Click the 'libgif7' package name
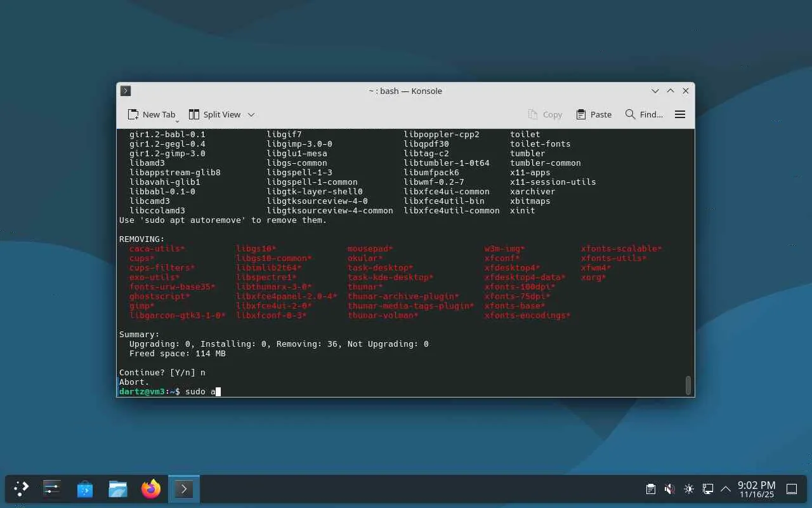This screenshot has width=812, height=508. (x=284, y=135)
